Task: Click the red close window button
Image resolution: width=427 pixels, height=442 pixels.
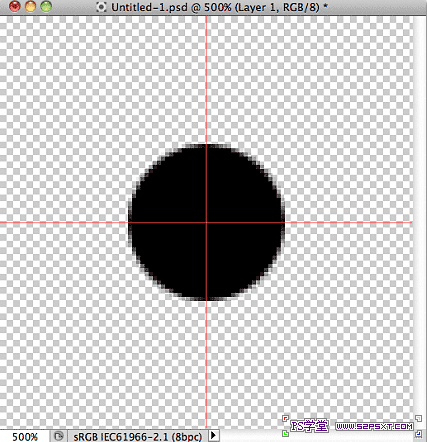Action: [15, 6]
